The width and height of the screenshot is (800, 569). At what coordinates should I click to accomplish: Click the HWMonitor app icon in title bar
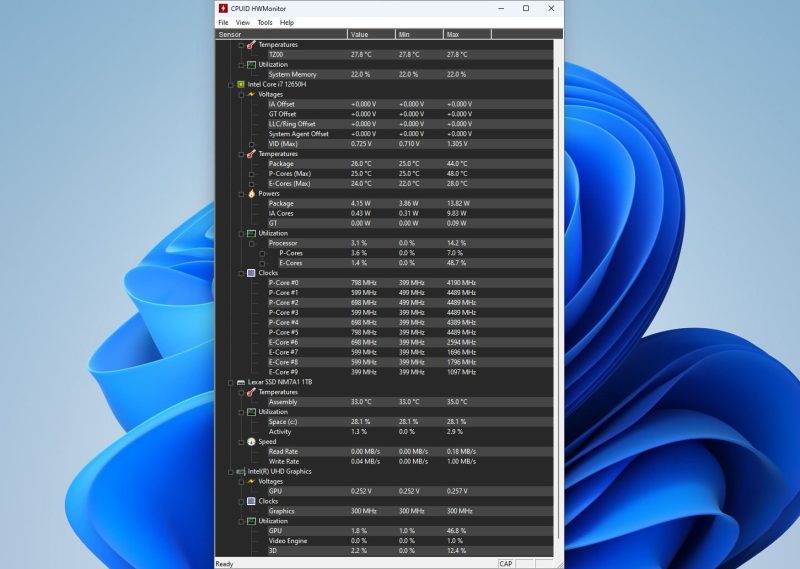(x=223, y=8)
